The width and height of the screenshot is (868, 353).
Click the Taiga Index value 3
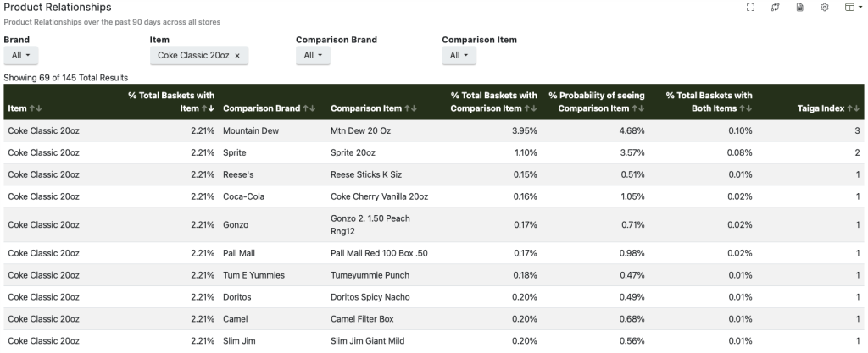(x=858, y=131)
